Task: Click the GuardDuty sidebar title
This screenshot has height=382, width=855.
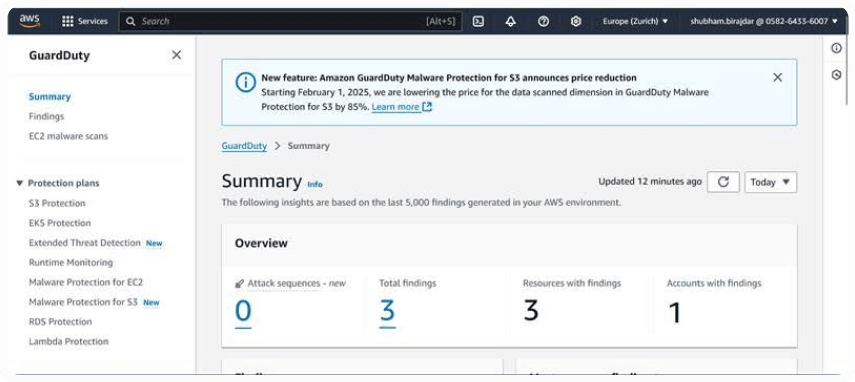Action: tap(59, 56)
